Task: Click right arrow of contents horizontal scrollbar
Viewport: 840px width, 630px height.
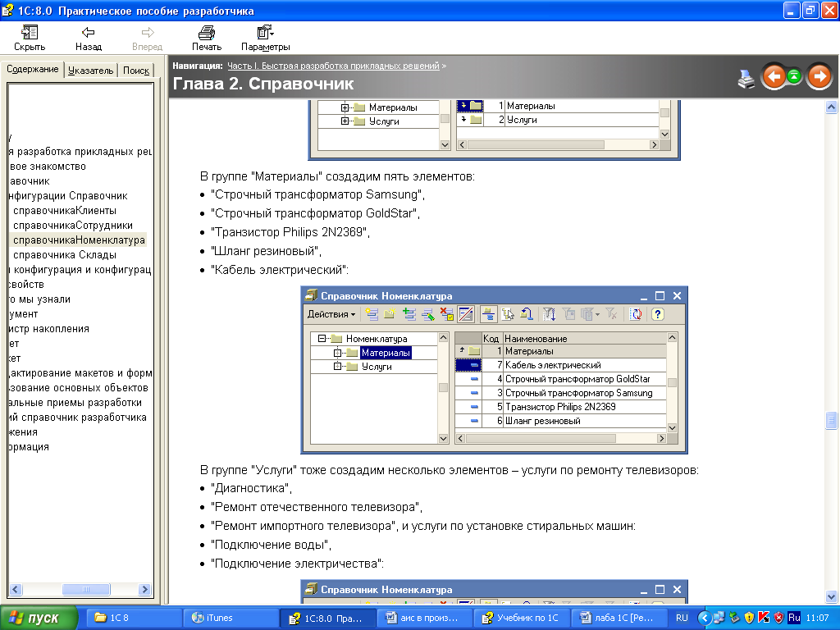Action: (x=146, y=590)
